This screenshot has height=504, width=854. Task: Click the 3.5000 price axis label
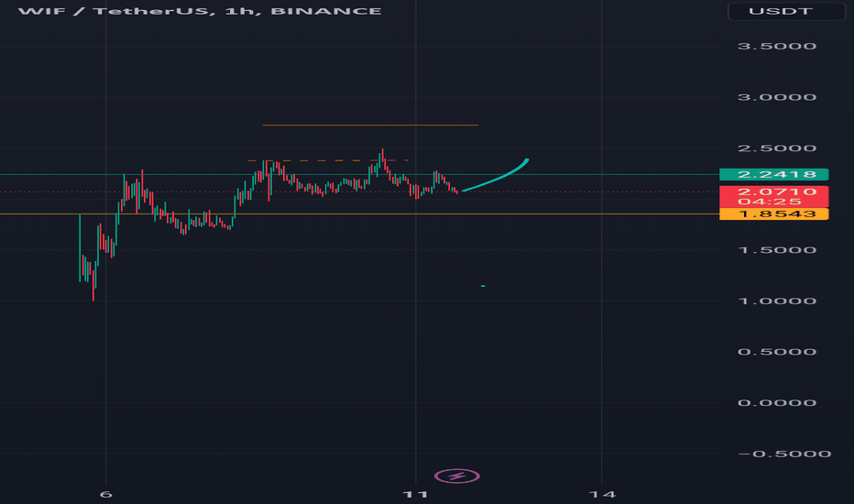pyautogui.click(x=777, y=47)
